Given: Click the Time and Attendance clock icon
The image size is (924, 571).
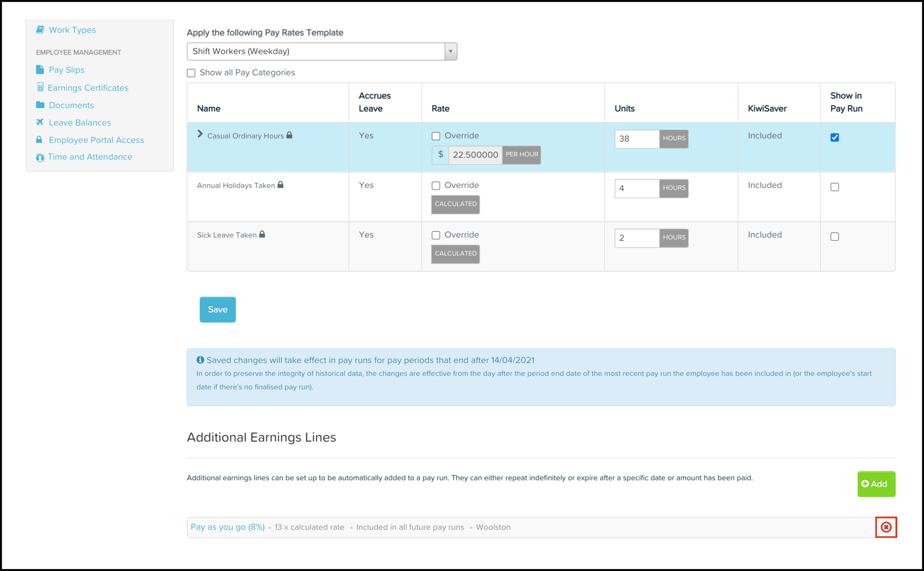Looking at the screenshot, I should (x=40, y=157).
